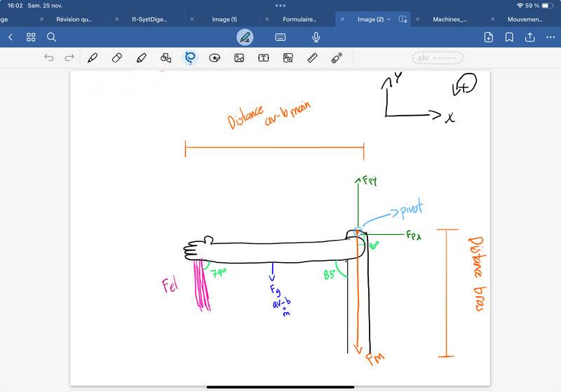561x392 pixels.
Task: Select the Ruler tool
Action: tap(313, 58)
